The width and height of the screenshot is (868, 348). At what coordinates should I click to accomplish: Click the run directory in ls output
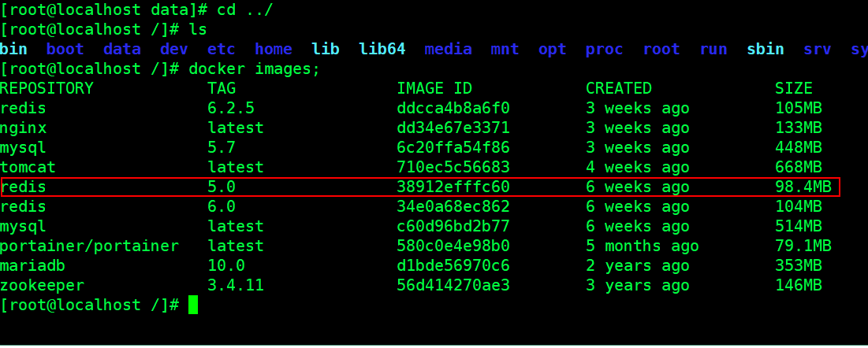coord(713,50)
